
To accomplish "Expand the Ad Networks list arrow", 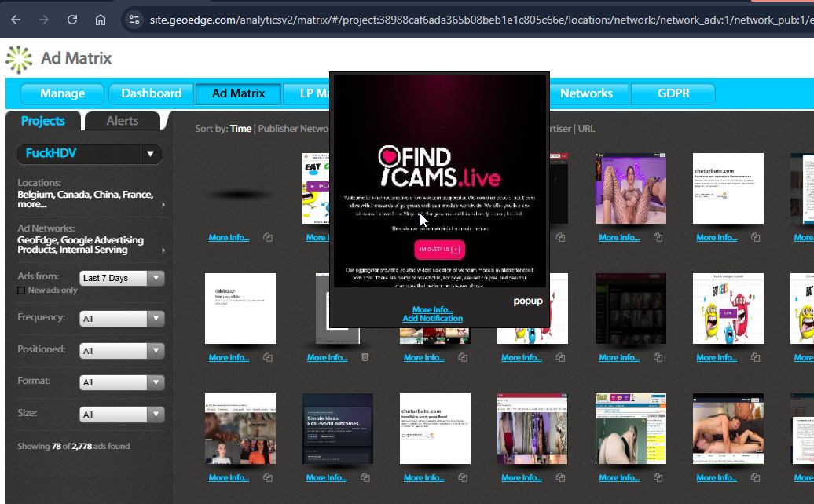I will click(x=163, y=250).
